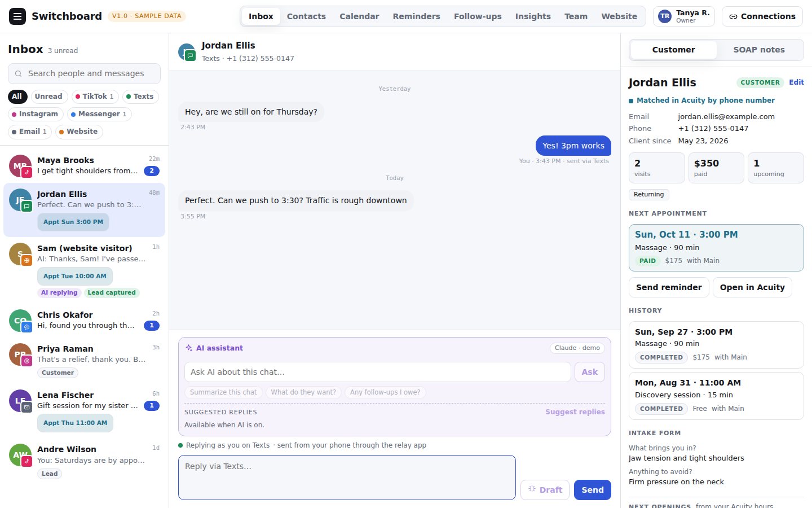Viewport: 812px width, 508px height.
Task: Filter inbox by Website channel
Action: pos(79,132)
